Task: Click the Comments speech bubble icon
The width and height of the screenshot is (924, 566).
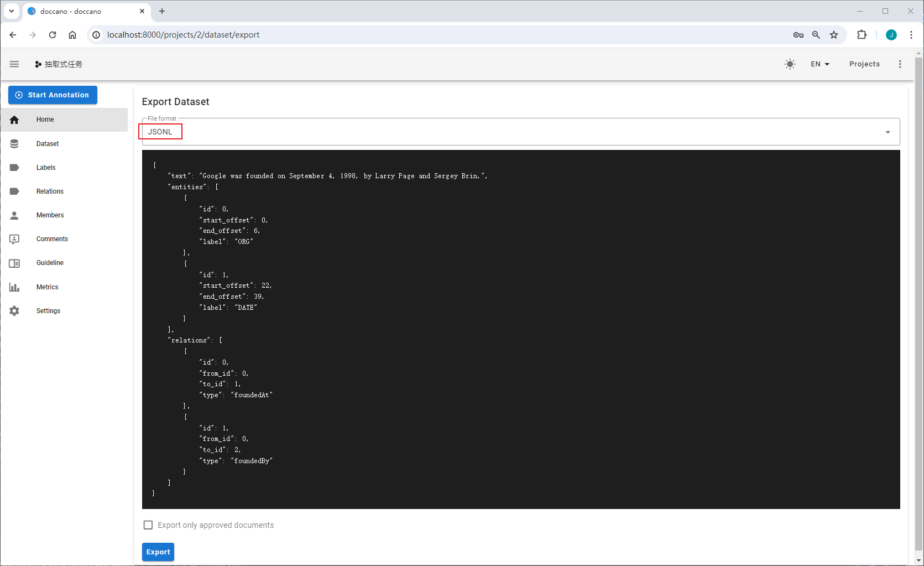Action: coord(14,238)
